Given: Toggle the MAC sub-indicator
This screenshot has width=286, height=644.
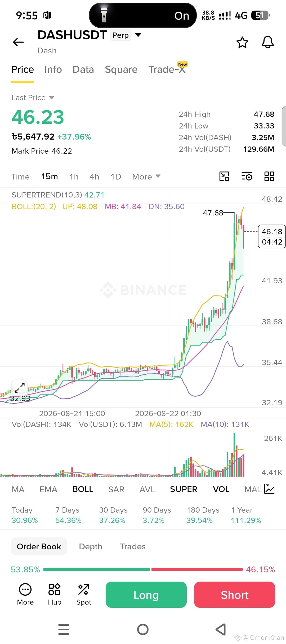Looking at the screenshot, I should [253, 489].
